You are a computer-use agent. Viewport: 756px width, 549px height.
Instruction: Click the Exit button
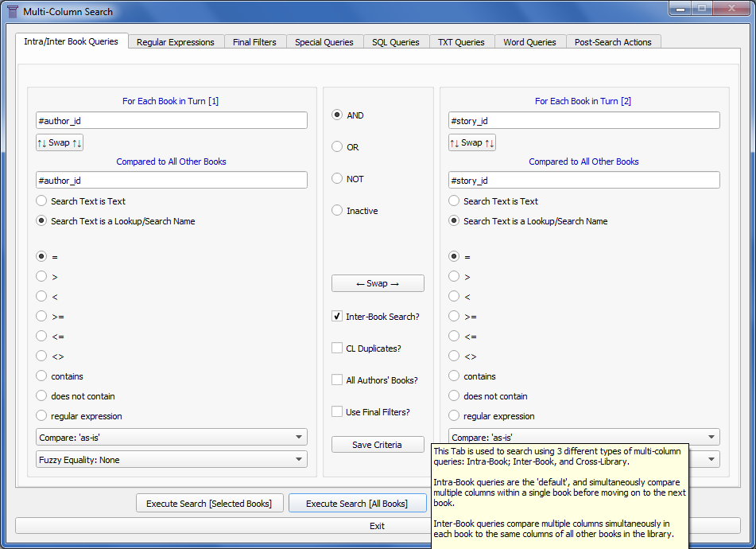[377, 526]
